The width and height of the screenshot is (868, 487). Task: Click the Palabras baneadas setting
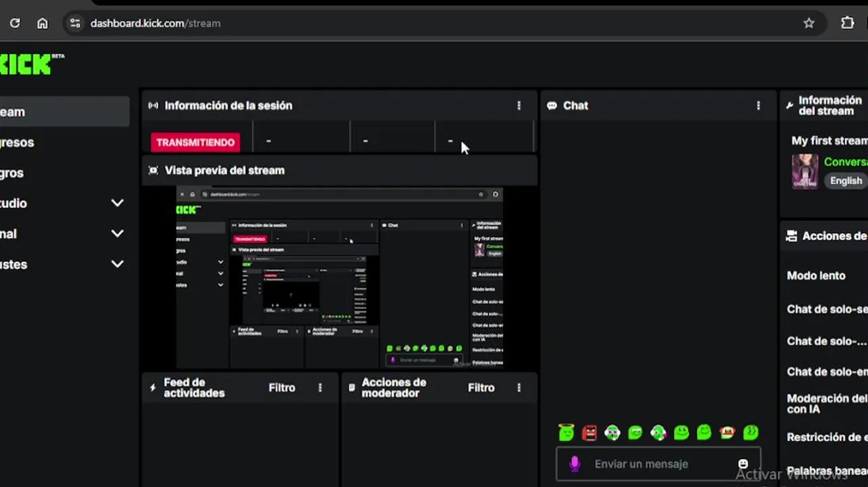827,471
